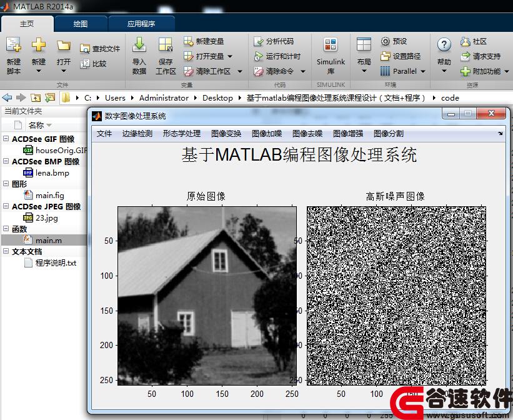The height and width of the screenshot is (420, 513).
Task: Open the Add-Ons (附加功能) dropdown arrow
Action: [507, 71]
